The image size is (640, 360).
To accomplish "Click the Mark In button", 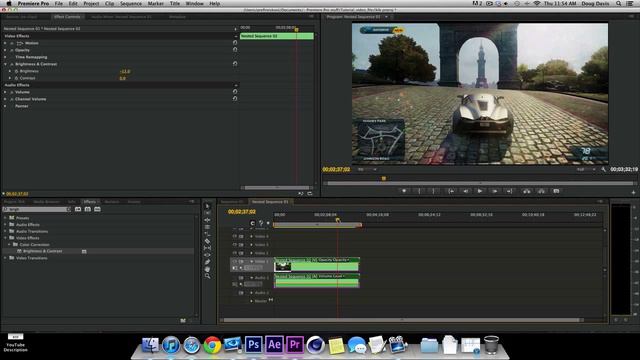I will click(419, 191).
